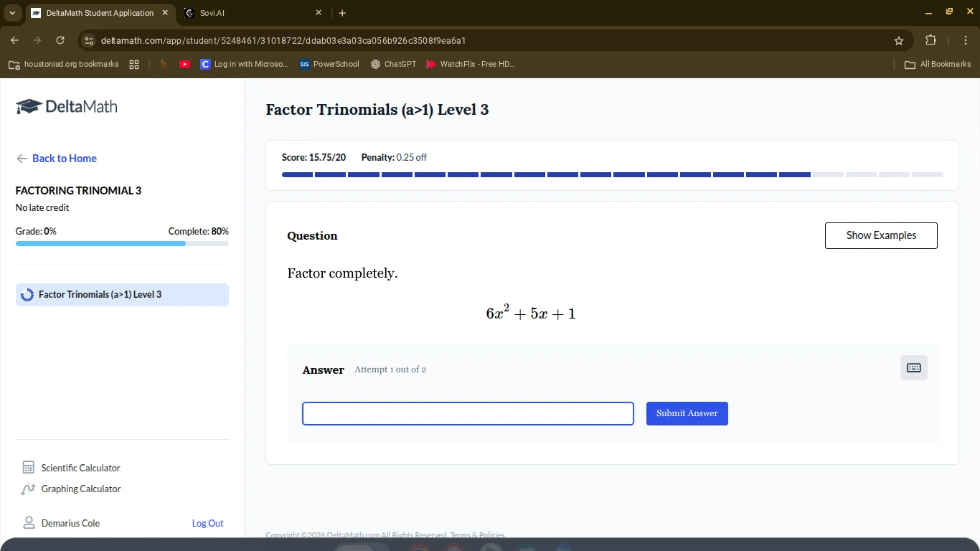Screen dimensions: 980x551
Task: View site information icon in address bar
Action: 89,41
